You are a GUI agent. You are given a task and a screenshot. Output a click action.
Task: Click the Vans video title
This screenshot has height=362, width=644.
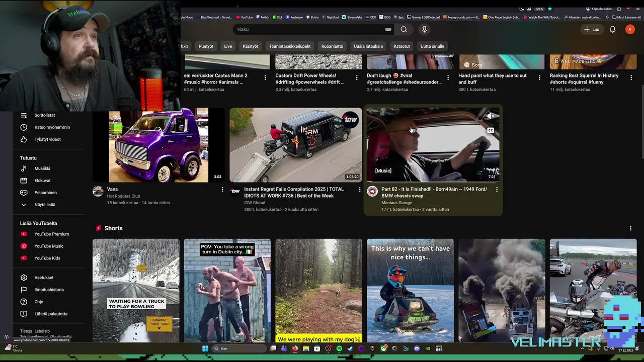112,190
